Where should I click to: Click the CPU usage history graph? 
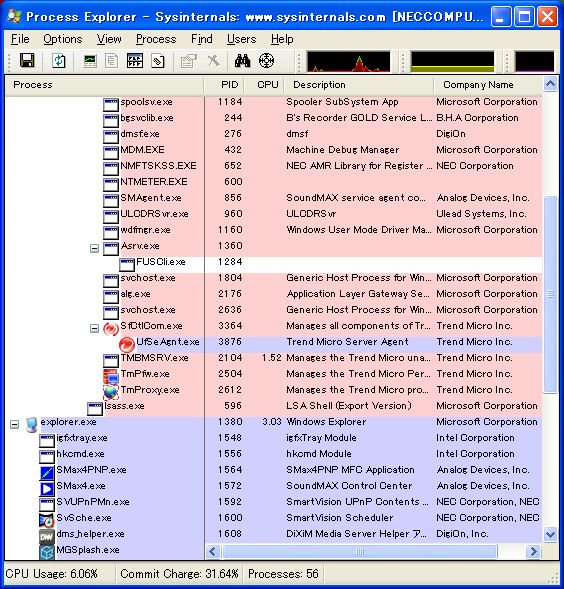pos(348,61)
